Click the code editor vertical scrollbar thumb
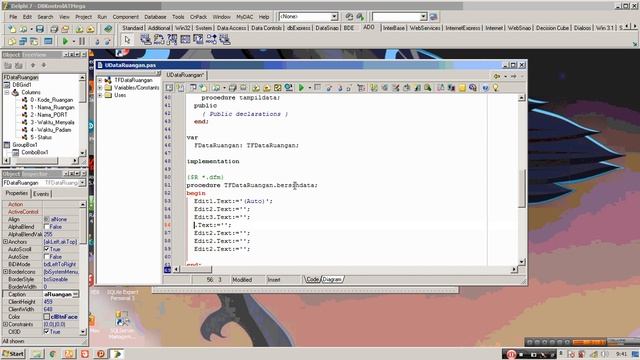 (522, 189)
